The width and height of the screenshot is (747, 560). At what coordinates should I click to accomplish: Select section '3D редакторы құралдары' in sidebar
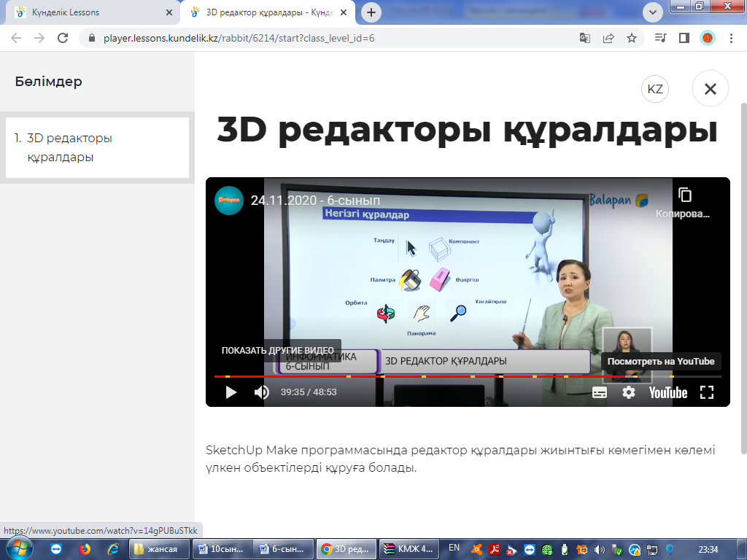[97, 147]
